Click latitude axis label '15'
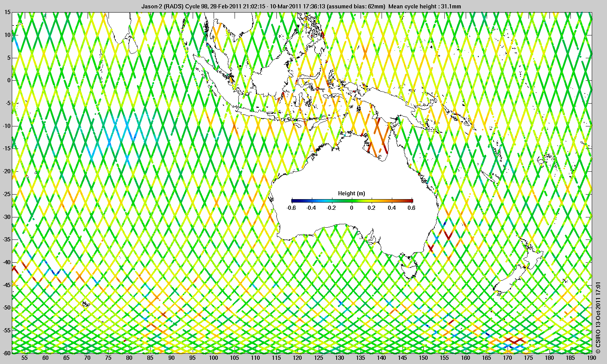The width and height of the screenshot is (607, 364). 8,13
